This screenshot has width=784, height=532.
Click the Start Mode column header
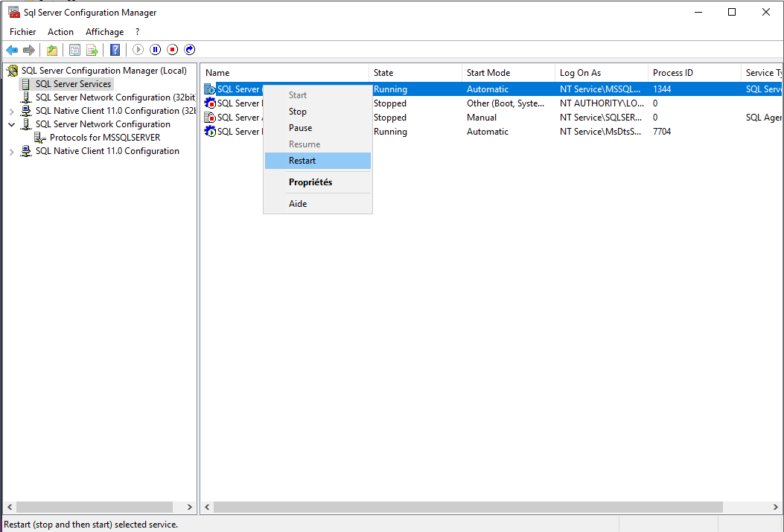click(x=508, y=73)
